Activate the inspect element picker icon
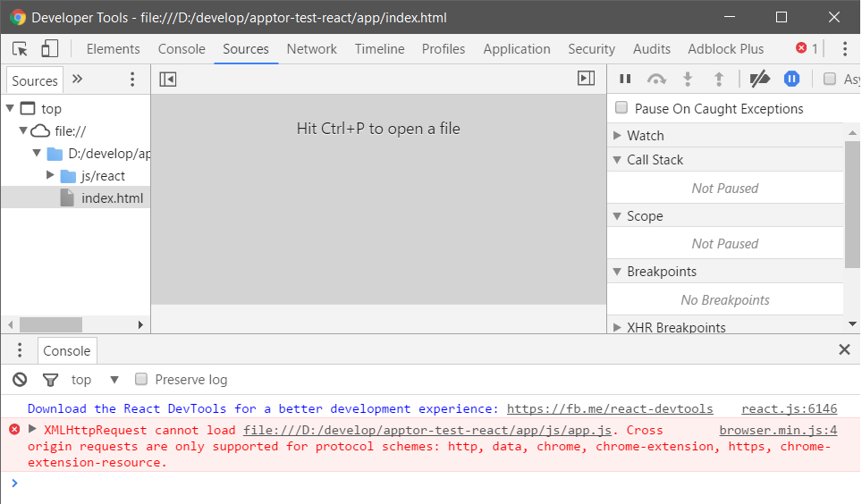This screenshot has width=862, height=504. click(x=20, y=49)
